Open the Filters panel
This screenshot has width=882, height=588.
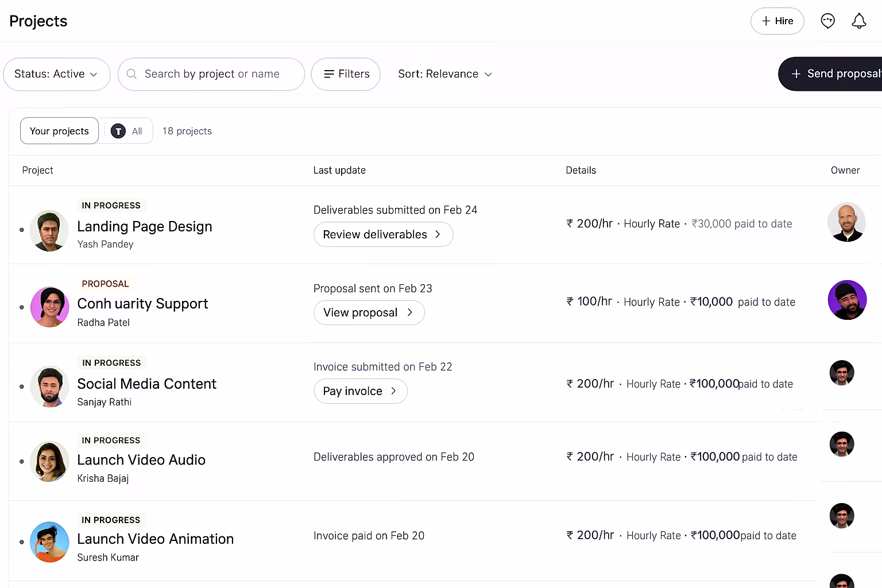pos(346,74)
